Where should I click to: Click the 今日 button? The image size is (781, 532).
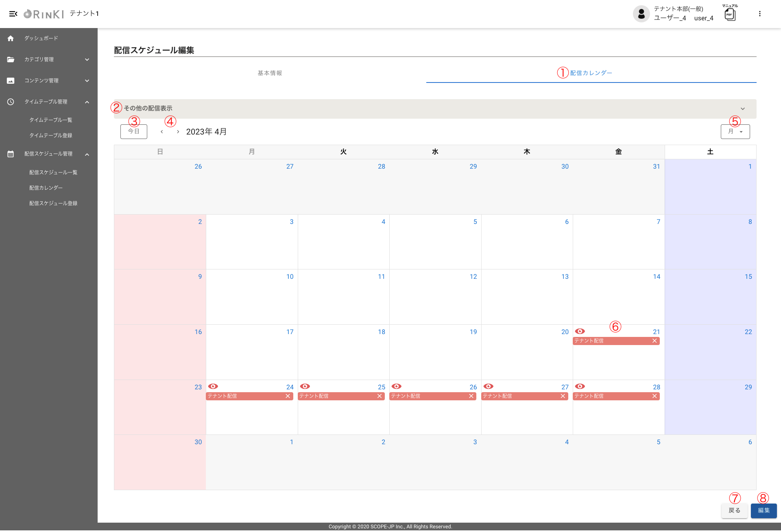pos(134,132)
